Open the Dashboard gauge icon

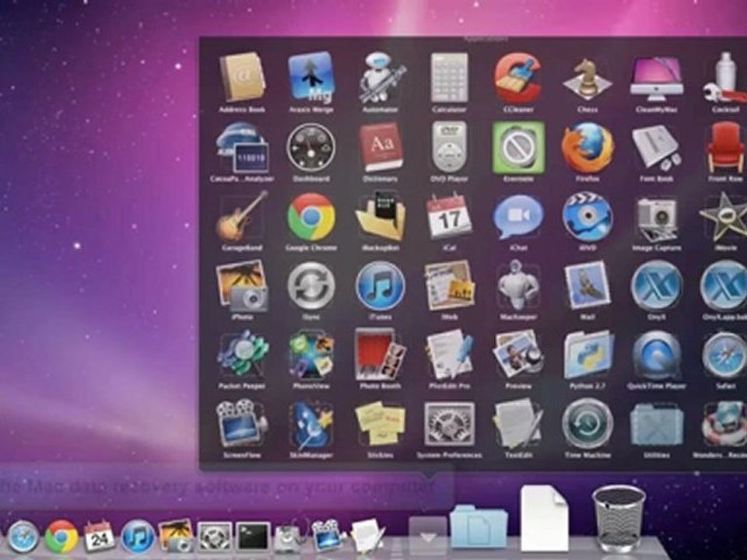[x=311, y=148]
